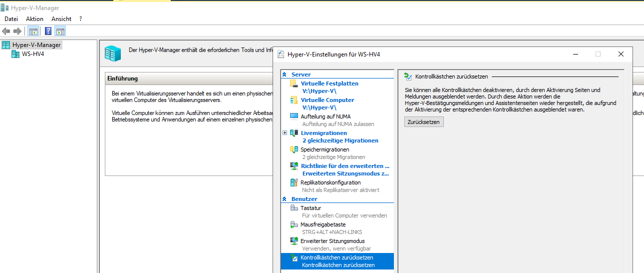
Task: Click the Kontrollkästchen zurücksetzen header icon
Action: coord(408,76)
